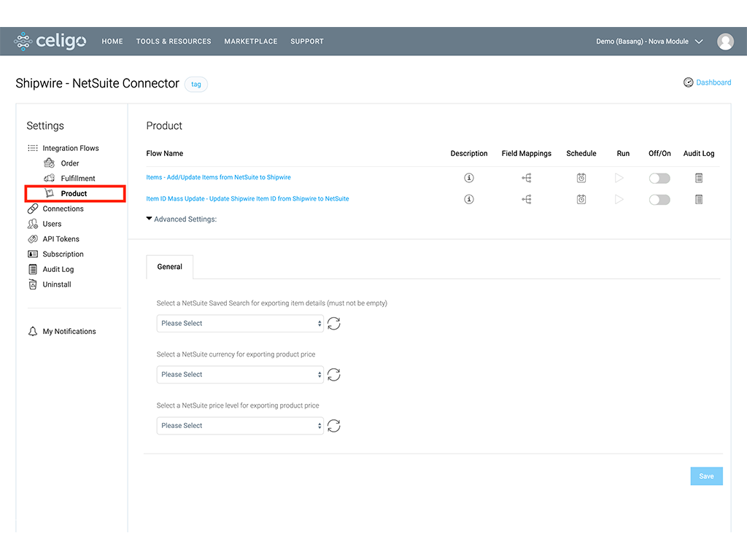Screen dimensions: 747x560
Task: Click the My Notifications bell icon
Action: click(32, 332)
